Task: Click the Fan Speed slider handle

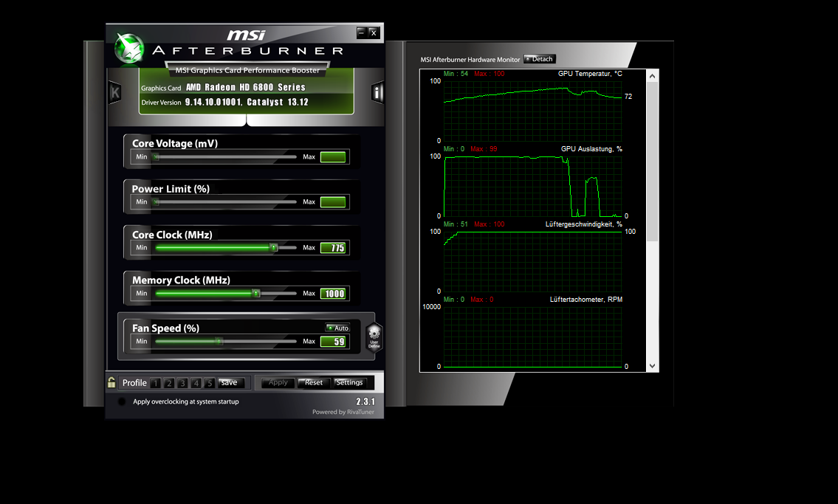Action: pyautogui.click(x=219, y=341)
